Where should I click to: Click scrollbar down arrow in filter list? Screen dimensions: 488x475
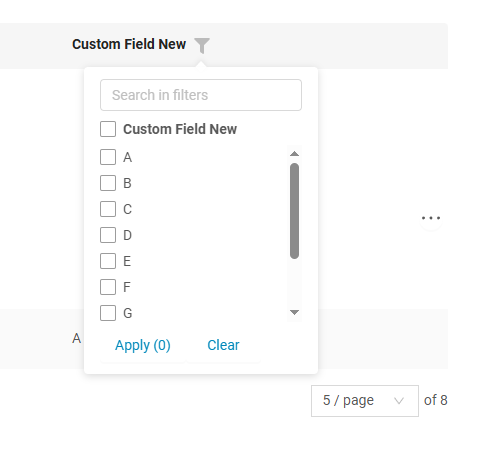tap(294, 312)
